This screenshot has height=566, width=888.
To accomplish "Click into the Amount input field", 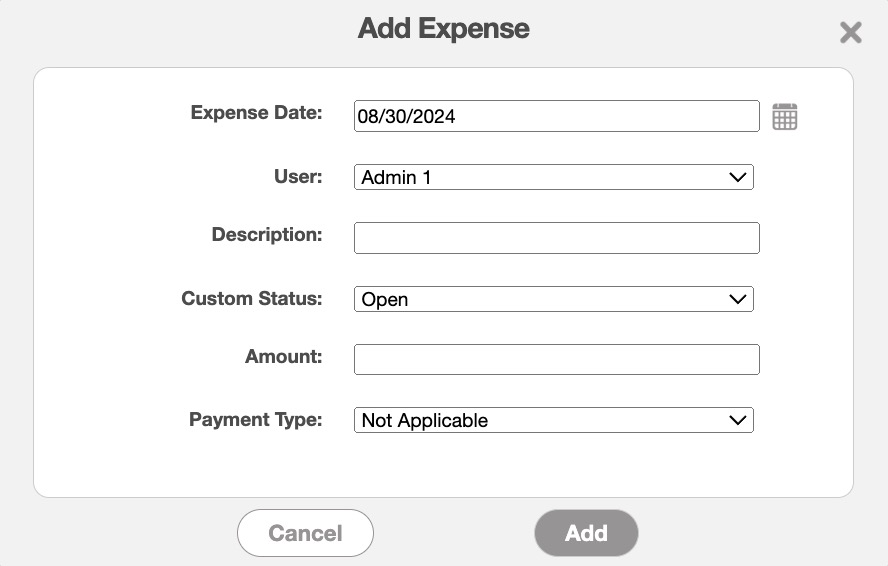I will pos(556,360).
